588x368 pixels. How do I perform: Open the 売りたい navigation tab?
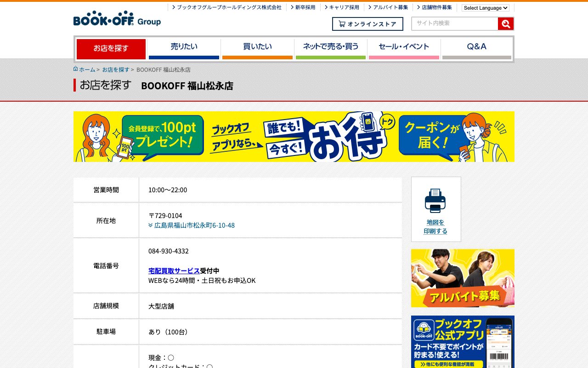coord(184,49)
